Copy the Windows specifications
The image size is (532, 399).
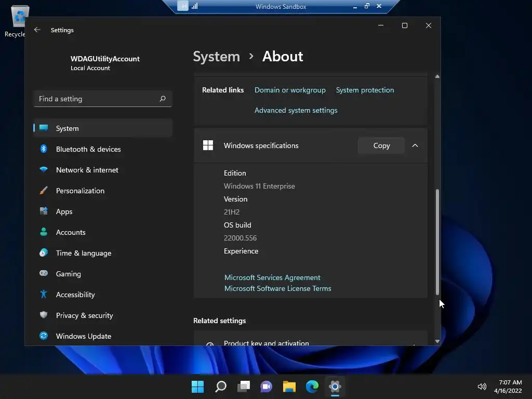[381, 145]
